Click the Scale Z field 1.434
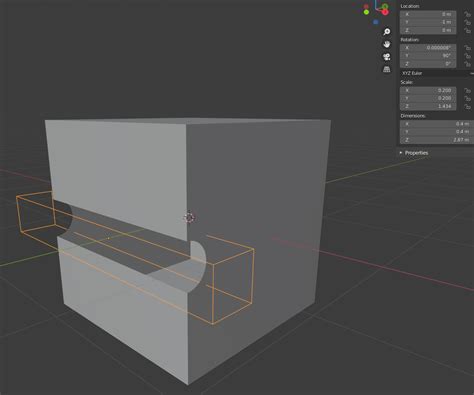 click(x=428, y=106)
